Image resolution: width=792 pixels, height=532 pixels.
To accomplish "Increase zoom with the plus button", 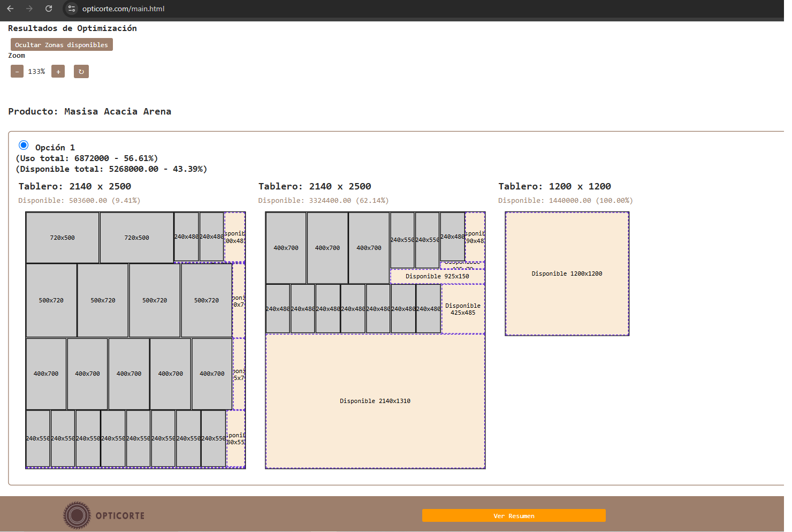I will point(58,72).
